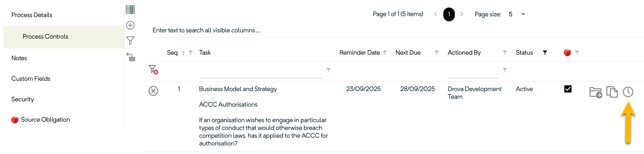Go to page 1 in the pager
Viewport: 644px width, 154px height.
[449, 14]
